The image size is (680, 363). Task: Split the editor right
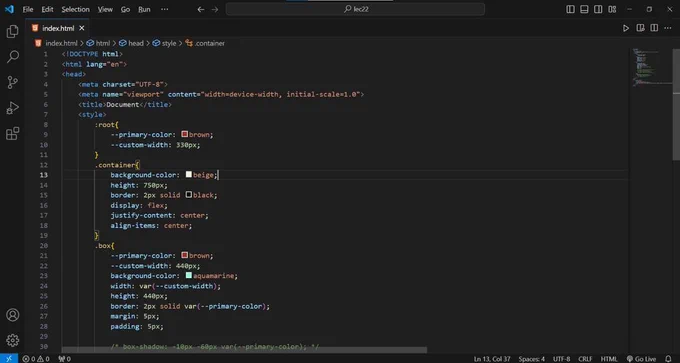(x=654, y=28)
